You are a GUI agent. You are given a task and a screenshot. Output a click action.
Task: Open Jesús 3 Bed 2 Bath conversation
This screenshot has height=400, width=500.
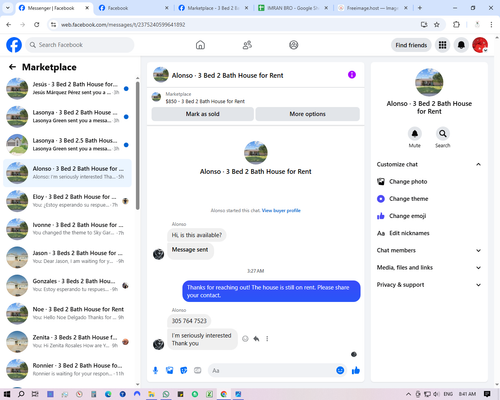click(67, 88)
